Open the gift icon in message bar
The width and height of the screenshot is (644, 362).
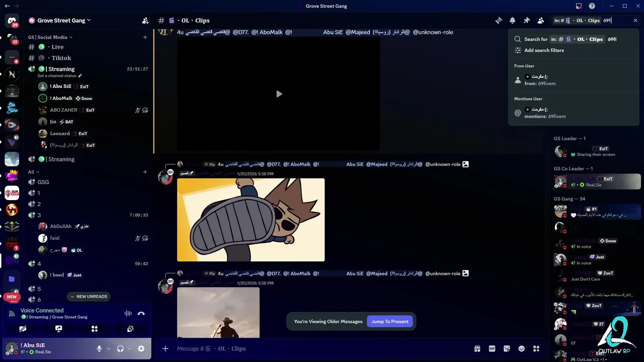pyautogui.click(x=477, y=348)
